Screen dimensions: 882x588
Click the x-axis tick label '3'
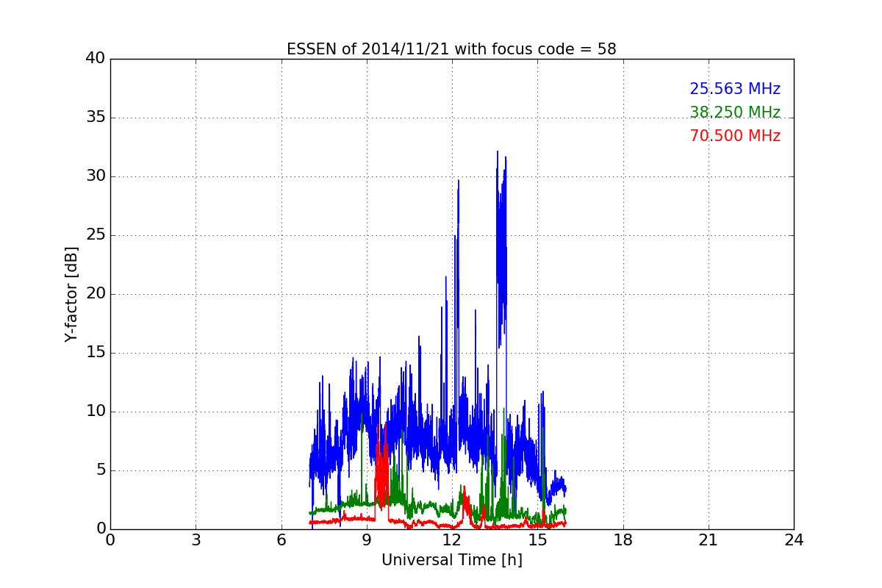(196, 540)
